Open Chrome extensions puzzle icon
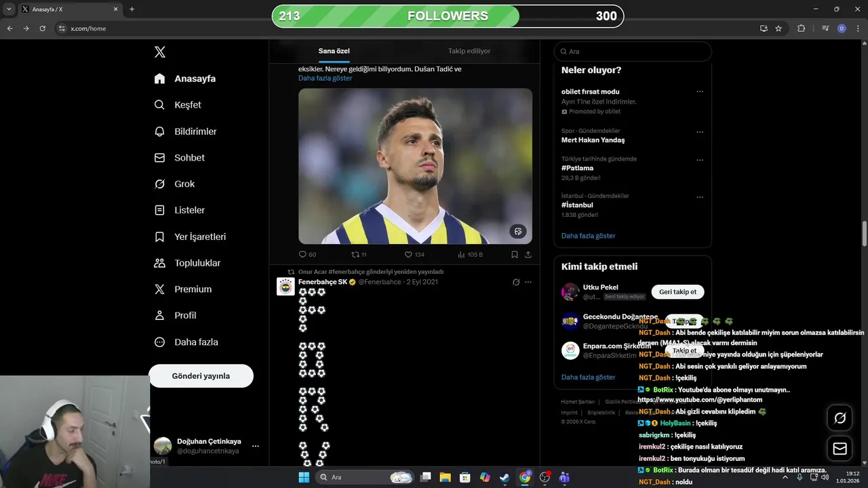Screen dimensions: 868x488 coord(802,28)
